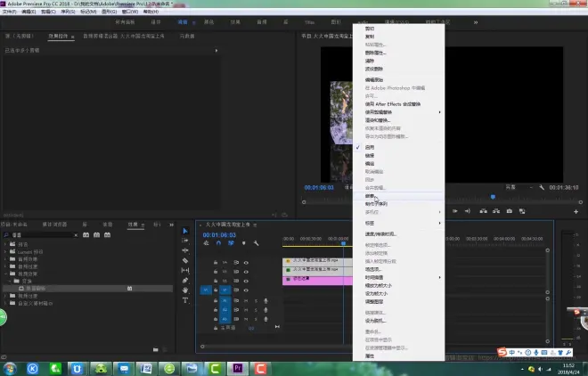Click third YUV filter icon in Effects panel
The height and width of the screenshot is (376, 588).
pyautogui.click(x=108, y=234)
